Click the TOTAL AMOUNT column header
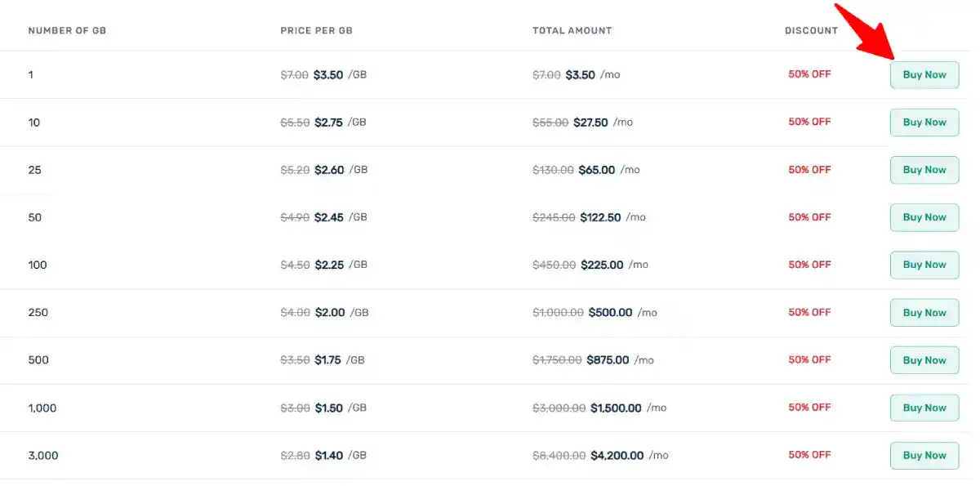This screenshot has height=486, width=980. coord(572,30)
